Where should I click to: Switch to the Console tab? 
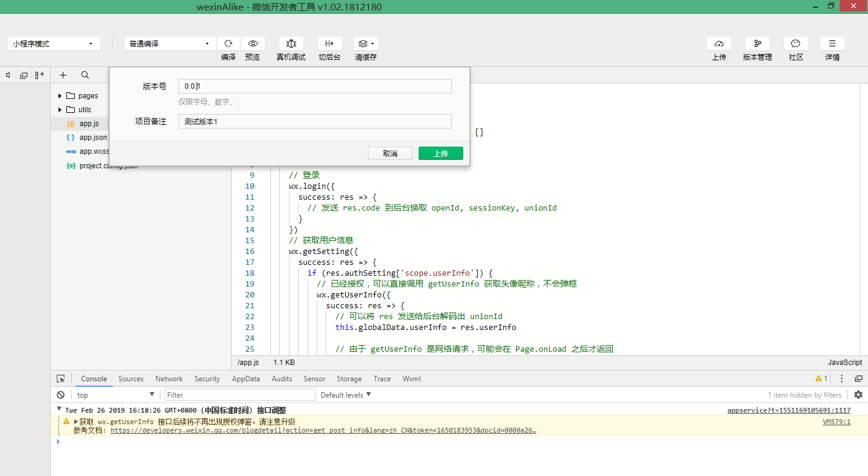coord(94,379)
